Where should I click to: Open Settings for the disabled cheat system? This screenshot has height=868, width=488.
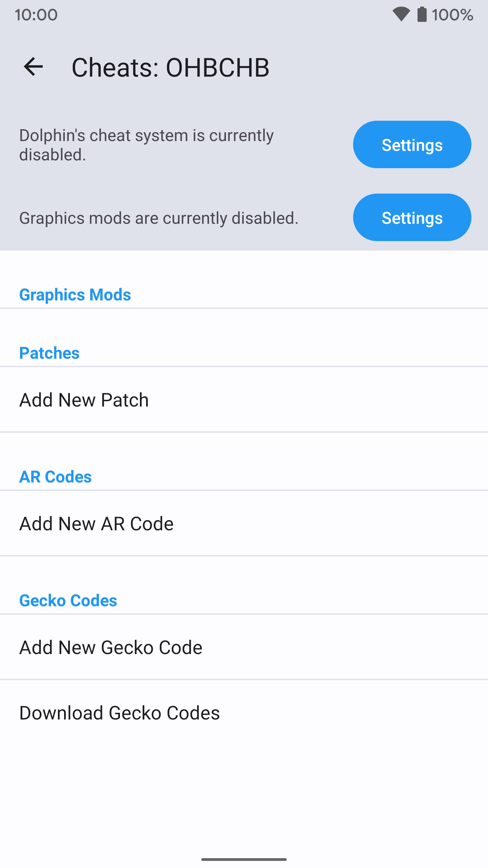point(412,144)
